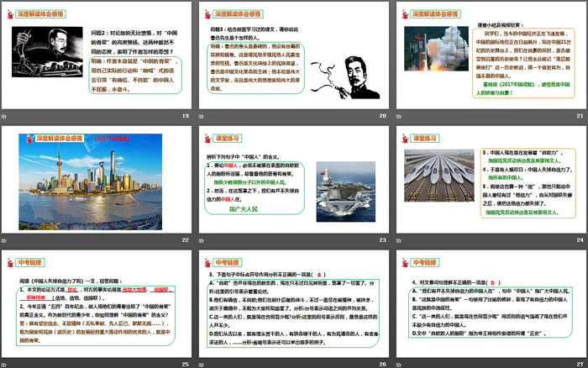Click animation star icon under slide 19
The height and width of the screenshot is (368, 588).
pos(4,116)
